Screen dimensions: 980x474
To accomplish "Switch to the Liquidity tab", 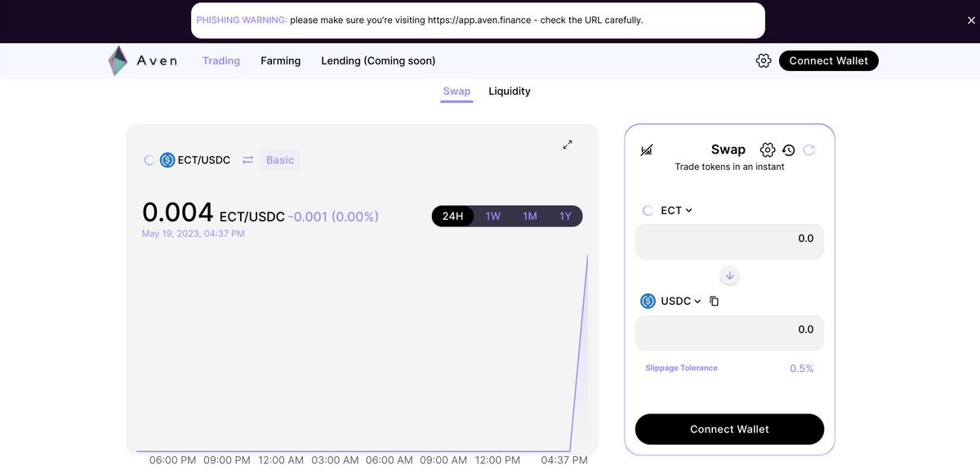I will [510, 91].
